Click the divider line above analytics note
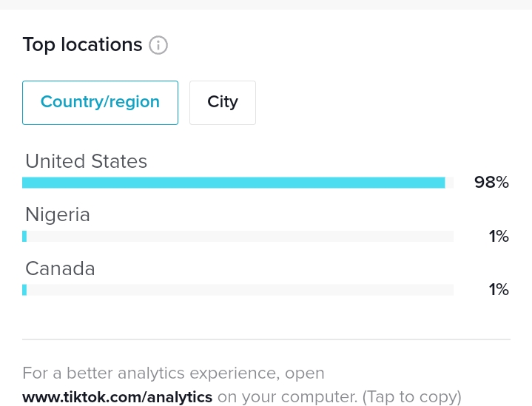Image resolution: width=532 pixels, height=406 pixels. click(x=266, y=339)
